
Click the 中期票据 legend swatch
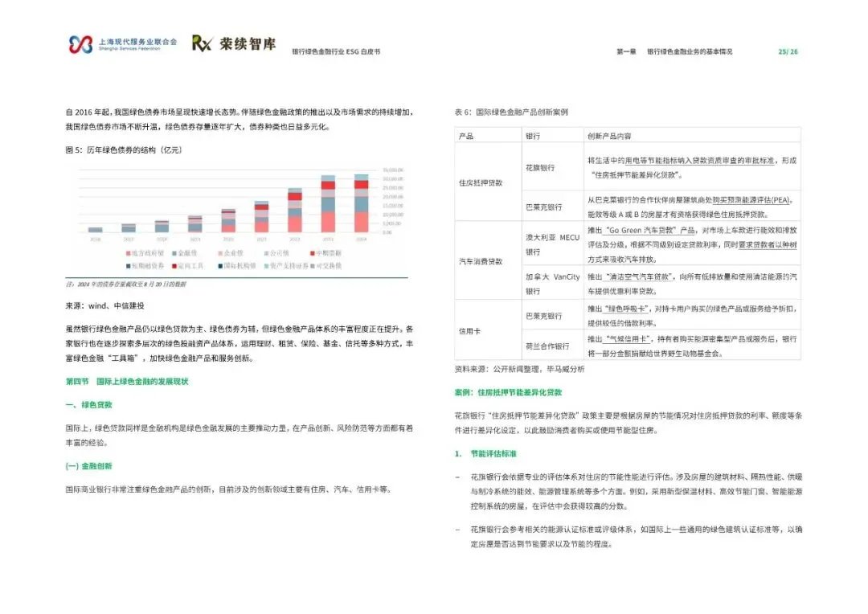(x=312, y=253)
